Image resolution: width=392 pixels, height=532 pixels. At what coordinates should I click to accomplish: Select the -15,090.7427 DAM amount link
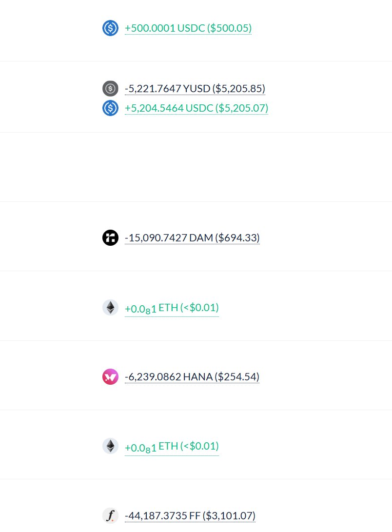click(169, 238)
